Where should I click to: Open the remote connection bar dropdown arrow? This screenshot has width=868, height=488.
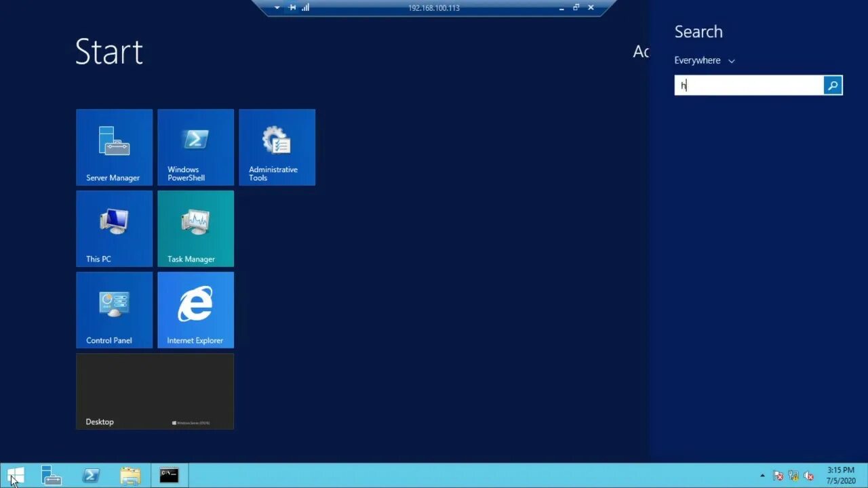point(277,7)
